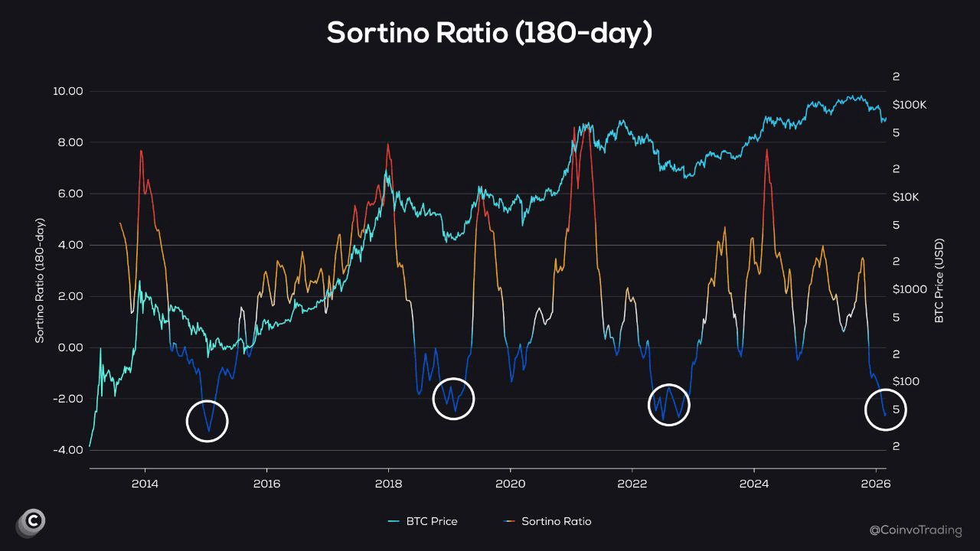Click the 10.00 value on left axis
This screenshot has width=980, height=551.
pyautogui.click(x=68, y=91)
